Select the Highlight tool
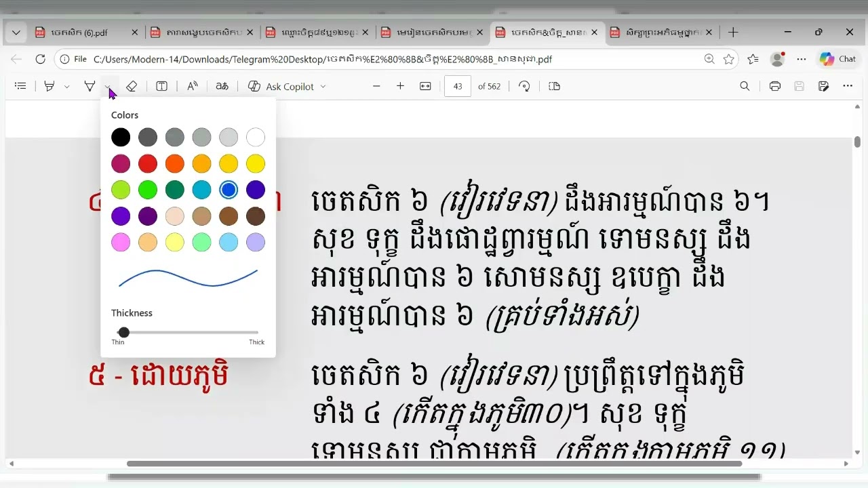 (x=49, y=86)
